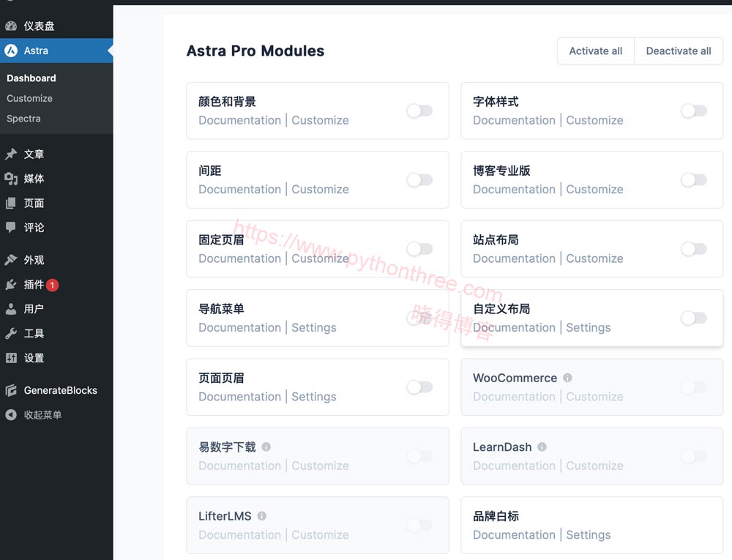Image resolution: width=732 pixels, height=560 pixels.
Task: Open Documentation link for 字体样式
Action: [514, 120]
